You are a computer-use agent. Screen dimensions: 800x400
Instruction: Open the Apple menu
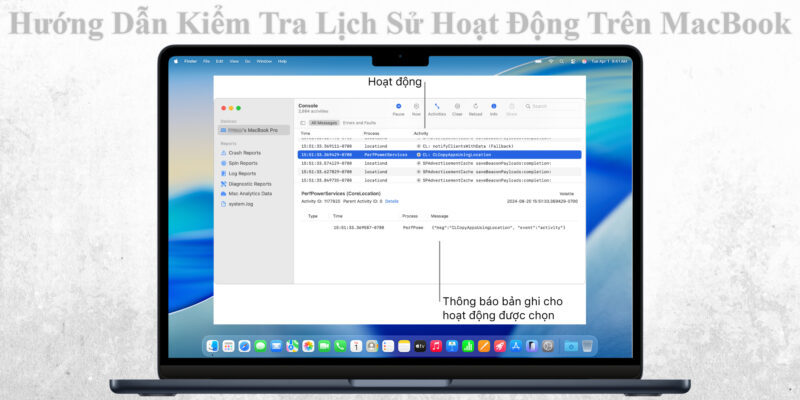click(177, 61)
